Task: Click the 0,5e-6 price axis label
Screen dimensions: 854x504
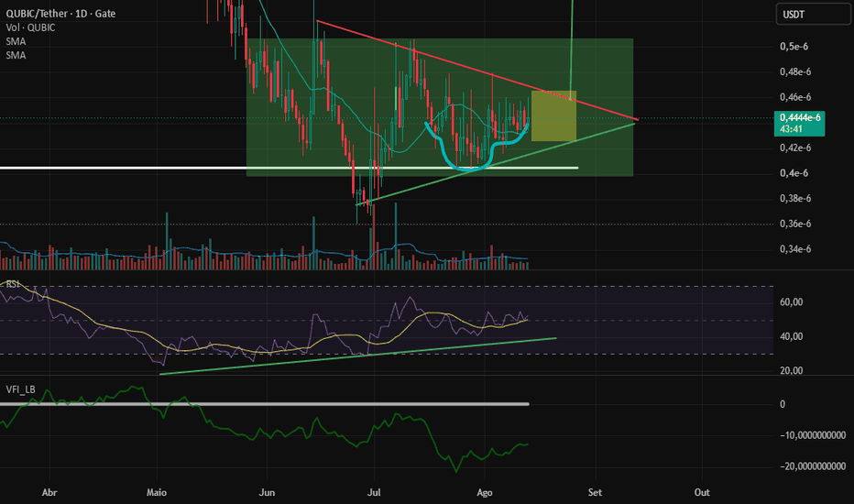Action: click(x=794, y=47)
